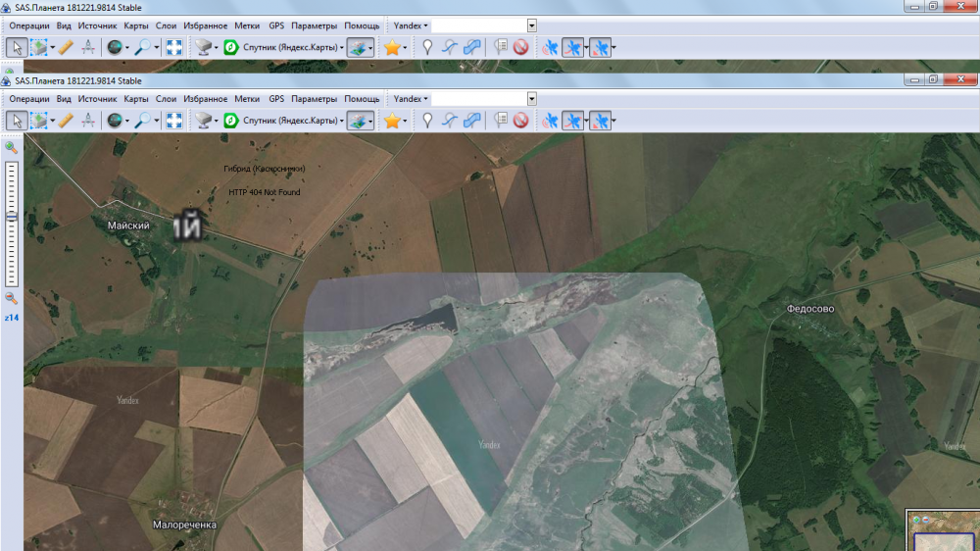This screenshot has height=551, width=980.
Task: Click the Федосово village label on map
Action: click(x=810, y=309)
